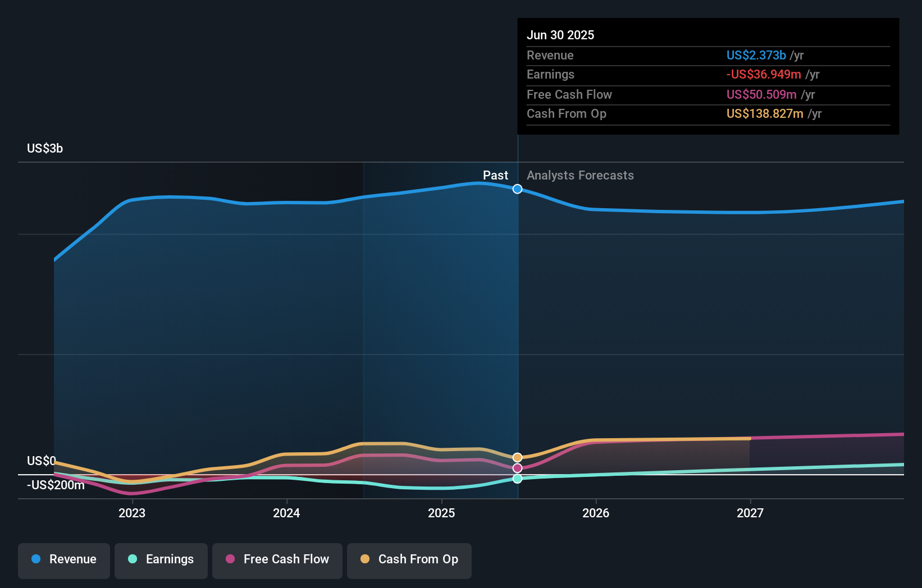Select the Earnings data point marker
The height and width of the screenshot is (588, 922).
pos(518,479)
